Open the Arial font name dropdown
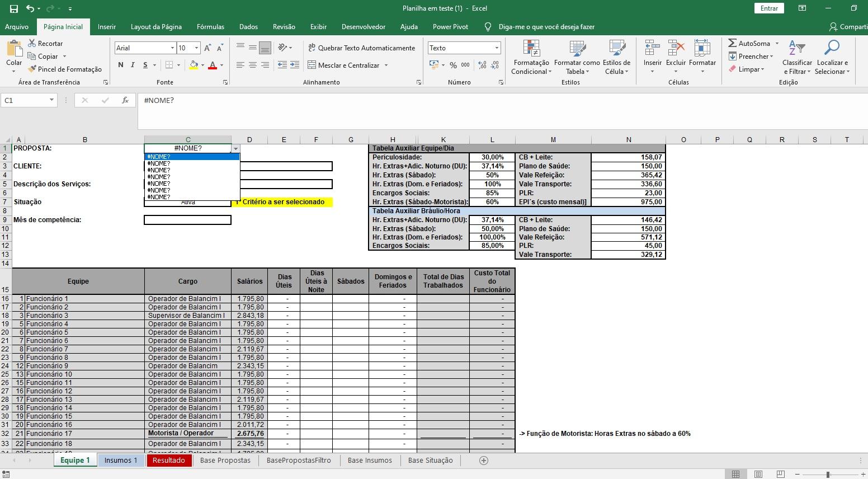The image size is (868, 479). tap(172, 48)
